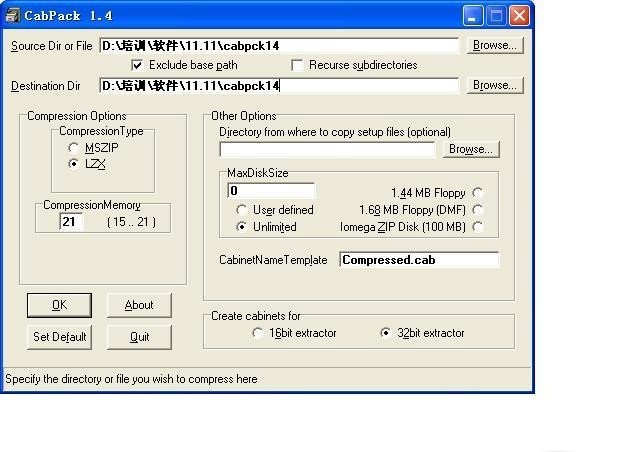Close the CabPack window
640x452 pixels.
coord(519,16)
